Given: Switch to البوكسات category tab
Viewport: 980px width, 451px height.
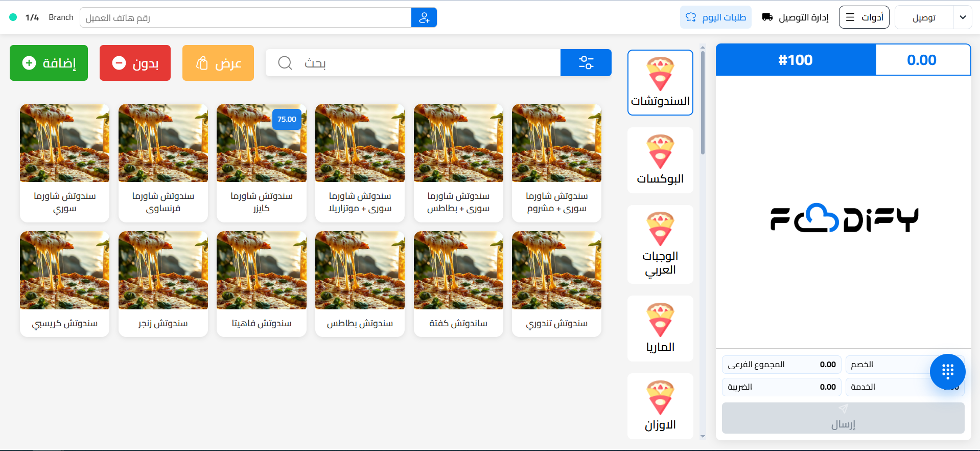Looking at the screenshot, I should (660, 160).
